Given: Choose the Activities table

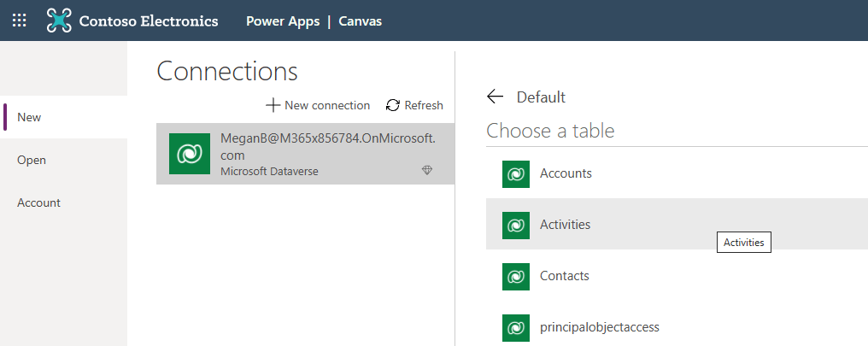Looking at the screenshot, I should (565, 225).
